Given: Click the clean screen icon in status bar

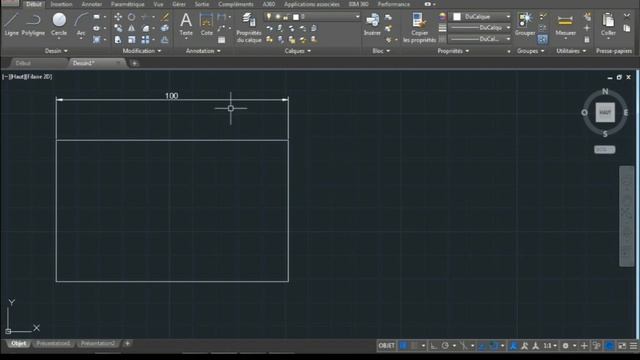Looking at the screenshot, I should point(622,346).
